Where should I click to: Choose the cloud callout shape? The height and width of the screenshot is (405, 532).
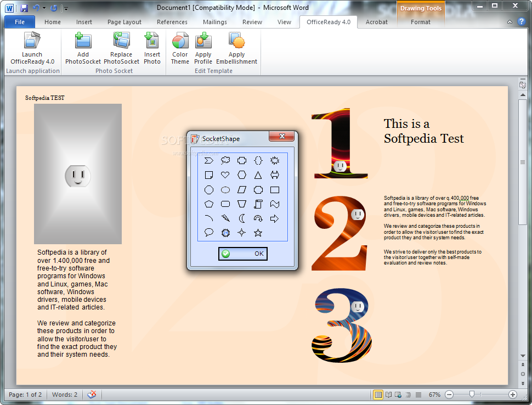225,161
